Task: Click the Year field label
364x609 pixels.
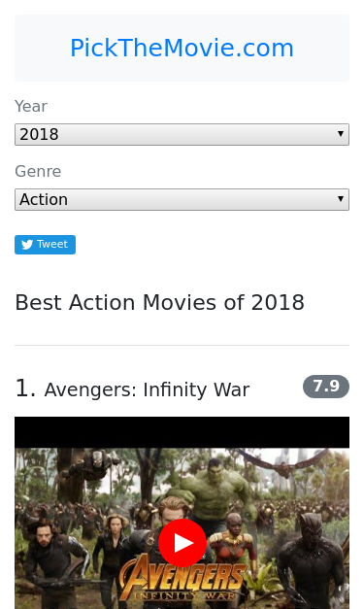Action: (31, 106)
